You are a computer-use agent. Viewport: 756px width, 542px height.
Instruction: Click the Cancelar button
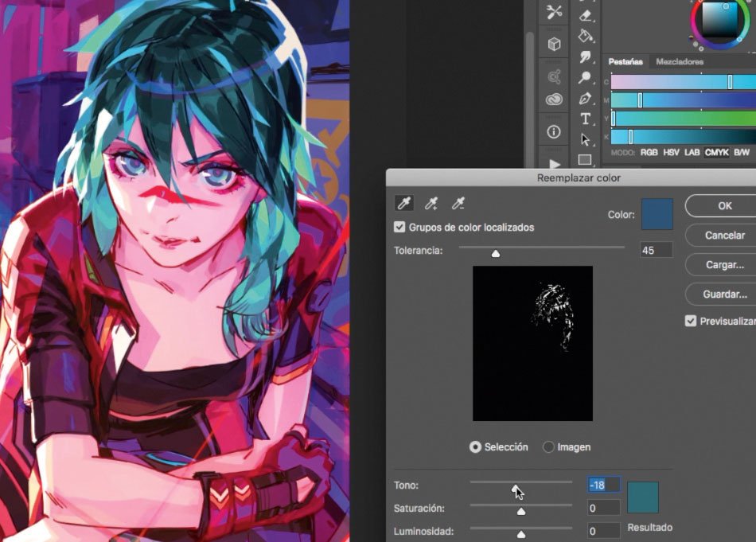(x=725, y=236)
